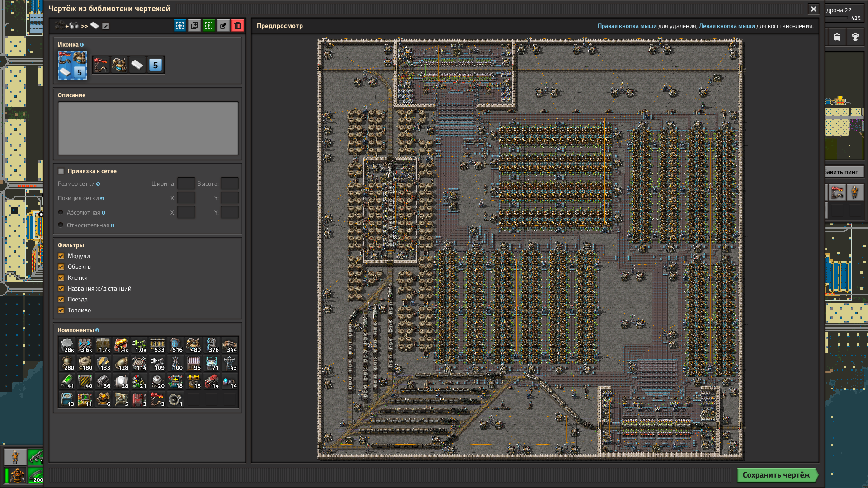Click the ammo slot showing 200

tap(35, 475)
